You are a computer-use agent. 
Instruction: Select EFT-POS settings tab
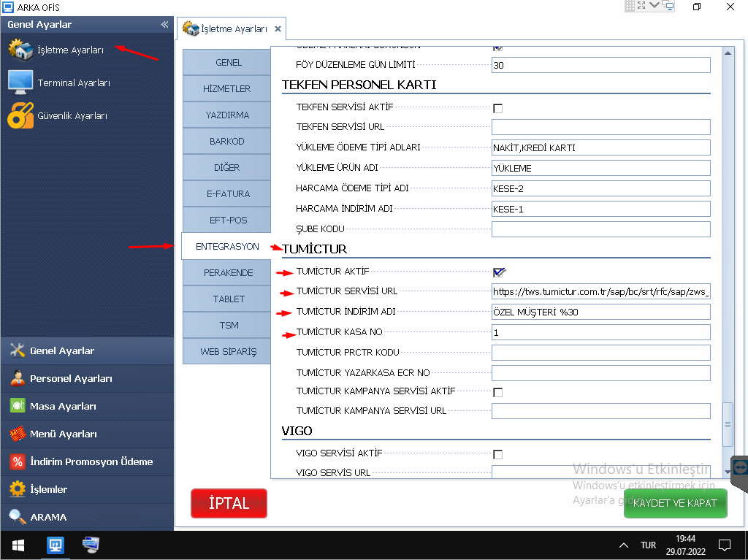coord(227,220)
